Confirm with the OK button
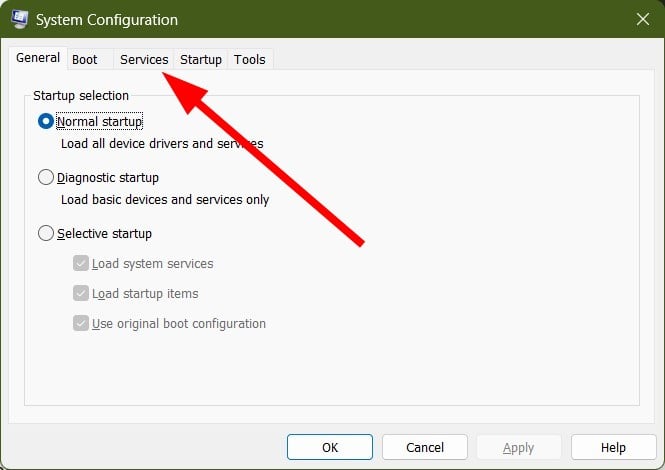The image size is (665, 470). [330, 447]
